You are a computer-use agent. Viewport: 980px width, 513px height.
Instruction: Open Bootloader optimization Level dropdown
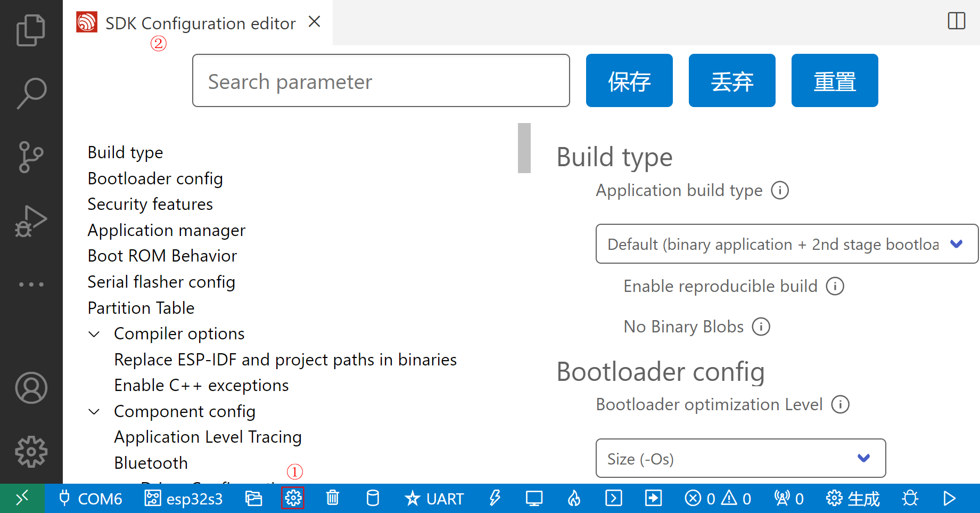(x=740, y=458)
